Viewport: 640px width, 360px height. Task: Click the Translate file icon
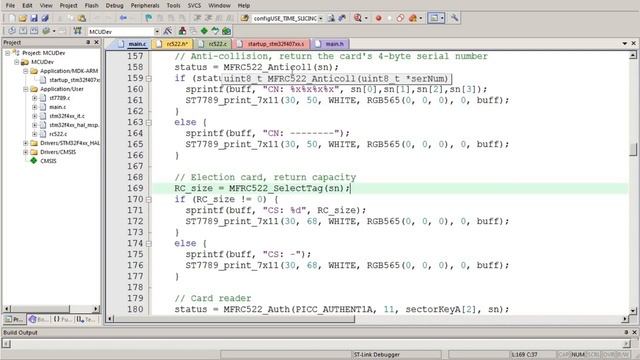(x=12, y=31)
